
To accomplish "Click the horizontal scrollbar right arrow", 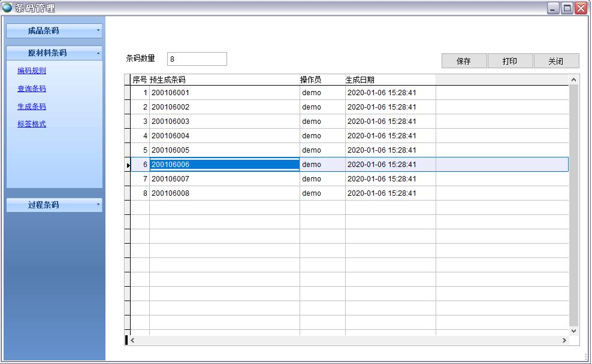I will click(564, 341).
